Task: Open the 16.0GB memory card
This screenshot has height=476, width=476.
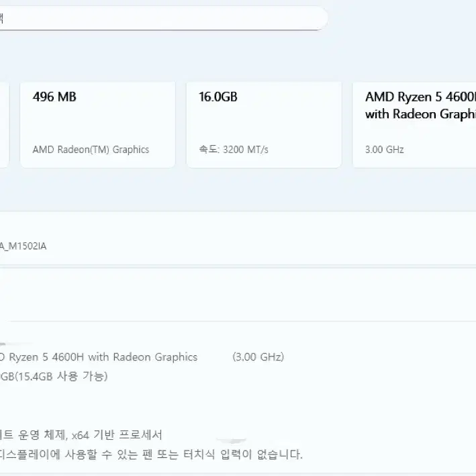Action: click(x=264, y=124)
